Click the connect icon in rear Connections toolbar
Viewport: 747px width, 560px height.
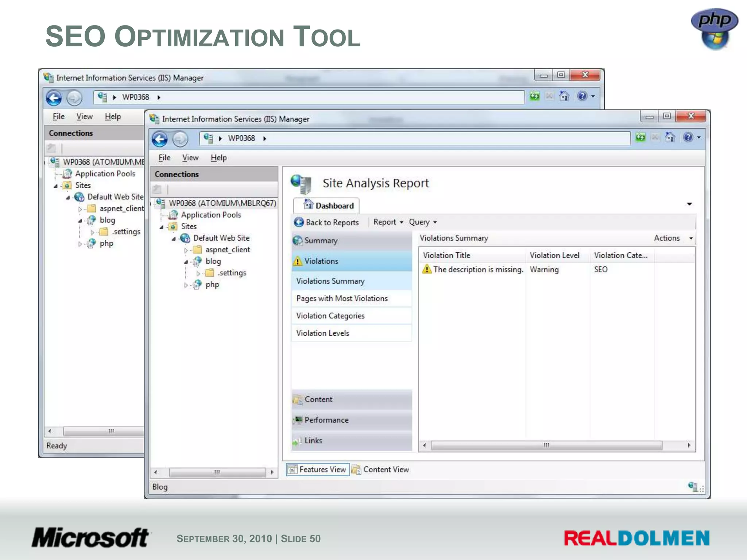(x=51, y=148)
